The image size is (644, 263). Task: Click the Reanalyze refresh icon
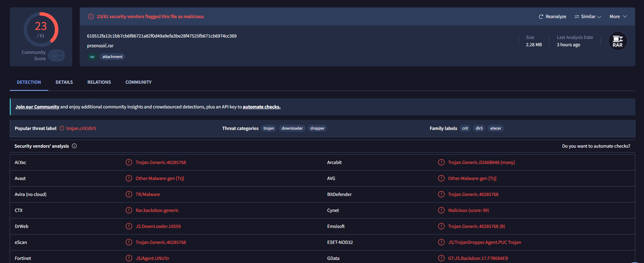pos(541,17)
